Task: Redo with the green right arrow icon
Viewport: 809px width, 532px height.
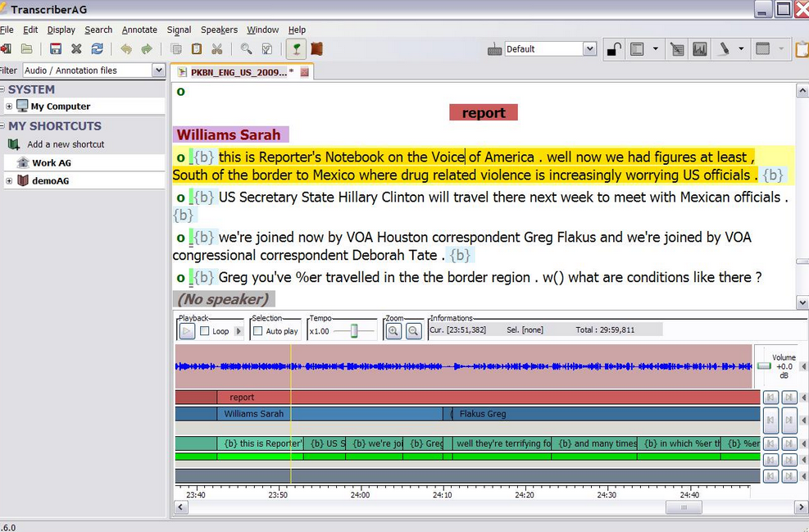Action: click(x=147, y=49)
